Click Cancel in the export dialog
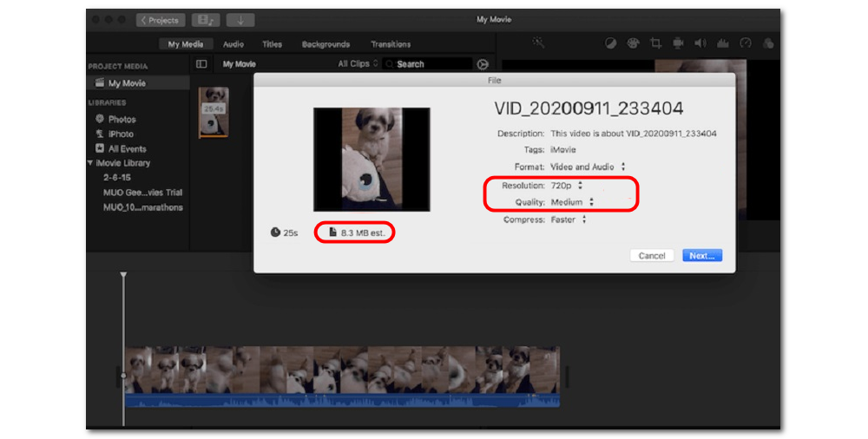 (x=652, y=256)
